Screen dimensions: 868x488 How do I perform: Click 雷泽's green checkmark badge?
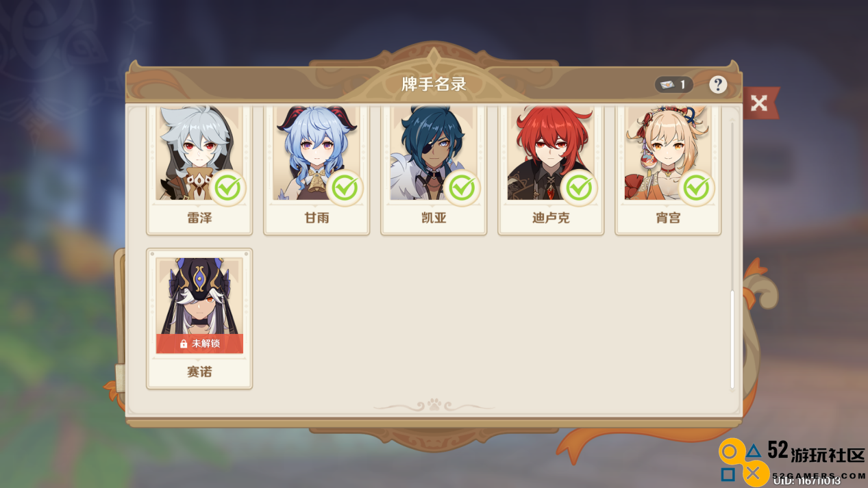point(228,188)
